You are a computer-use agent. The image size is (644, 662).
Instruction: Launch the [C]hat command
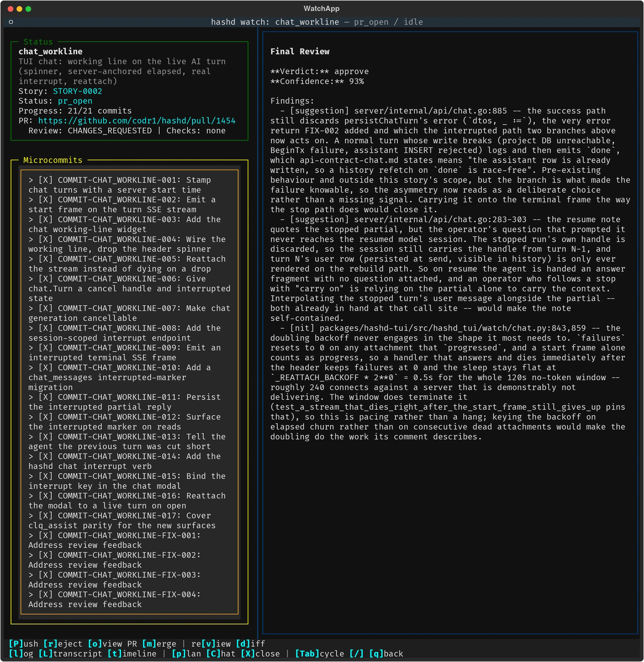(x=221, y=654)
